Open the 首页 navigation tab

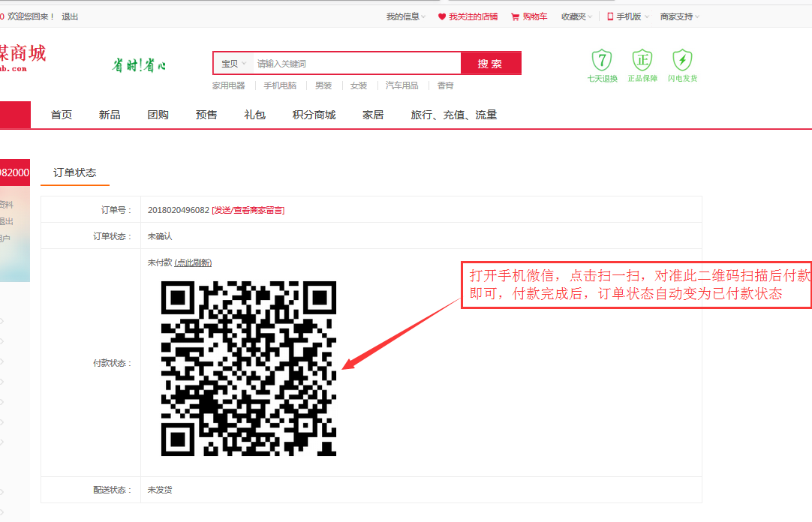[61, 115]
